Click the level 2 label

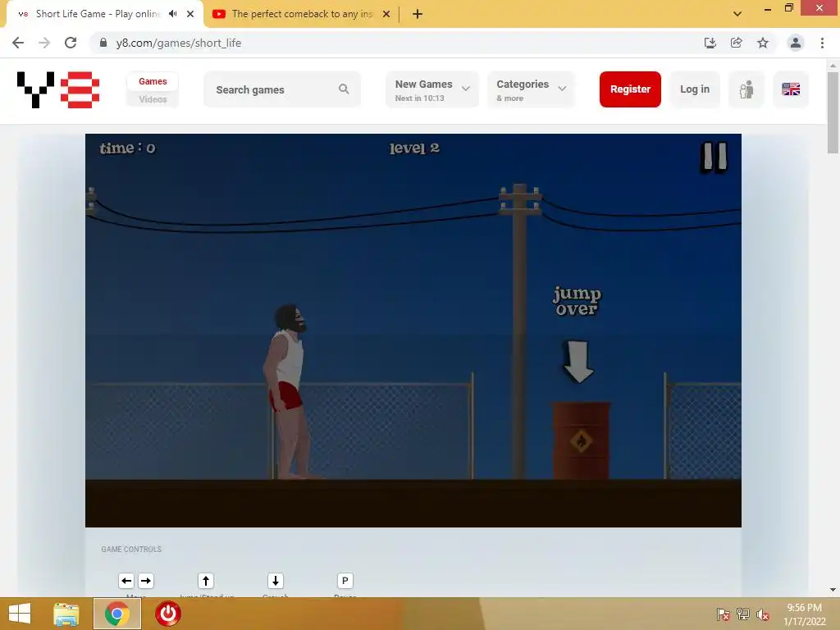(414, 148)
